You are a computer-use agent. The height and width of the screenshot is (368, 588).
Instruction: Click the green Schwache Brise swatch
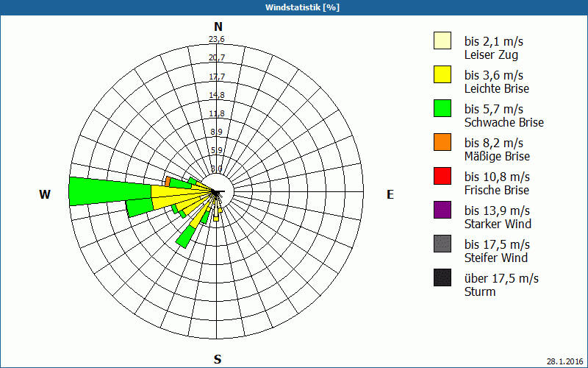tap(442, 108)
